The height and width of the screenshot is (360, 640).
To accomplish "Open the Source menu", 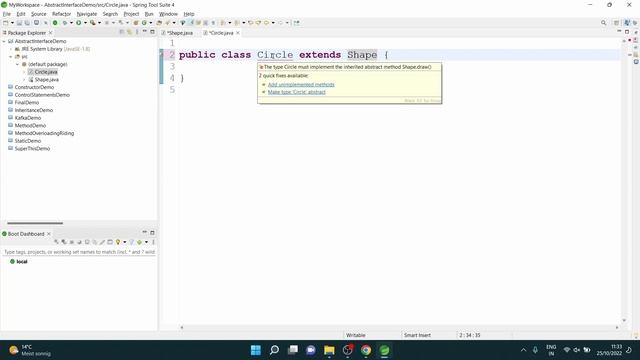I will [39, 14].
